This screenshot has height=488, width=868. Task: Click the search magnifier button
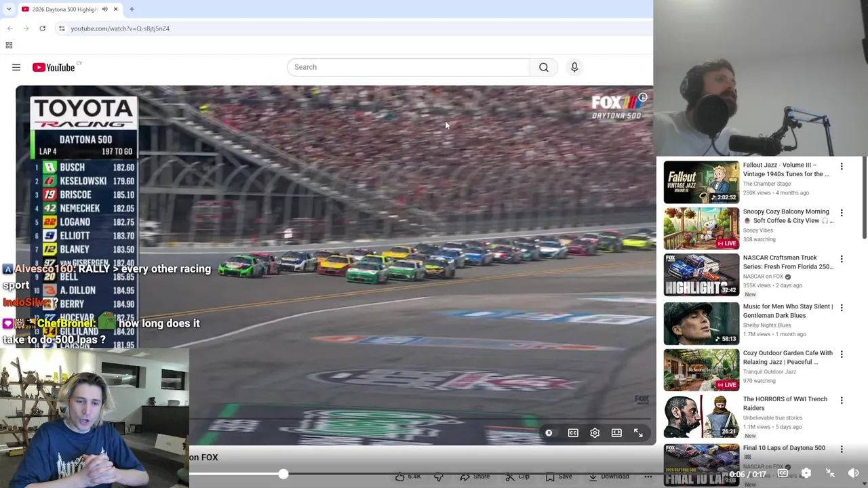pos(544,67)
